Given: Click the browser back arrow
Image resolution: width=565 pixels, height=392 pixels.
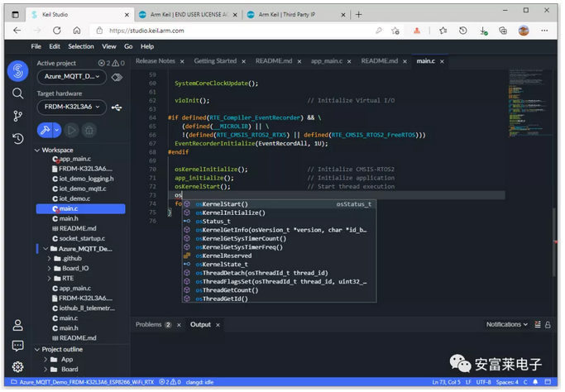Looking at the screenshot, I should (x=17, y=31).
